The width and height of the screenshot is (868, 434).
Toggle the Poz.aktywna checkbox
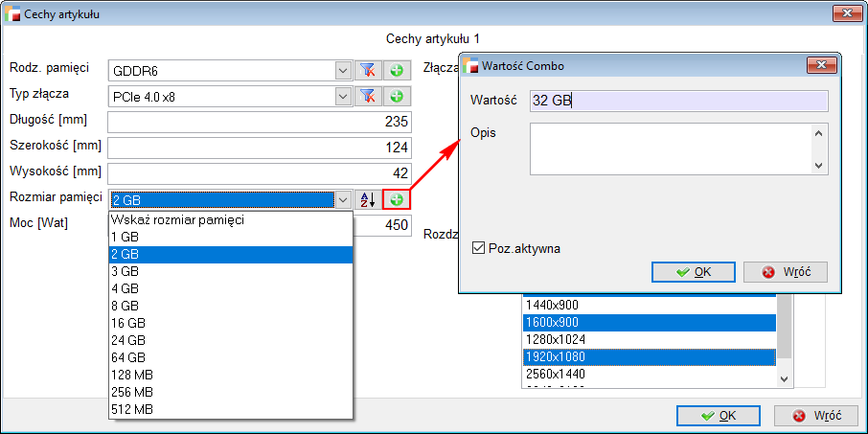click(479, 248)
